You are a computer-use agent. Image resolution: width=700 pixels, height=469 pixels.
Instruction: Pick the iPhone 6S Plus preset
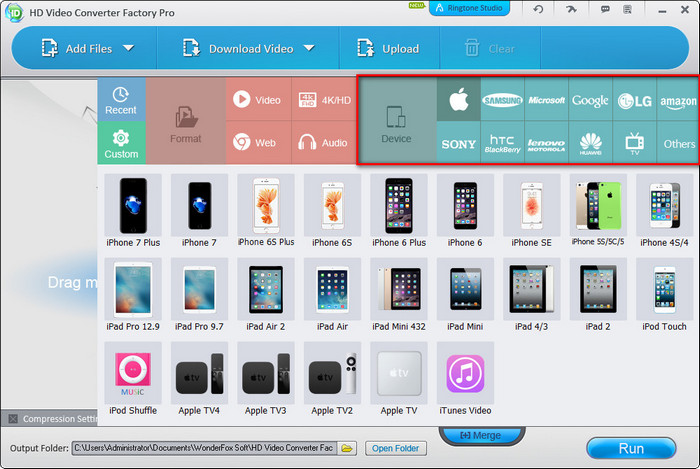click(x=266, y=212)
